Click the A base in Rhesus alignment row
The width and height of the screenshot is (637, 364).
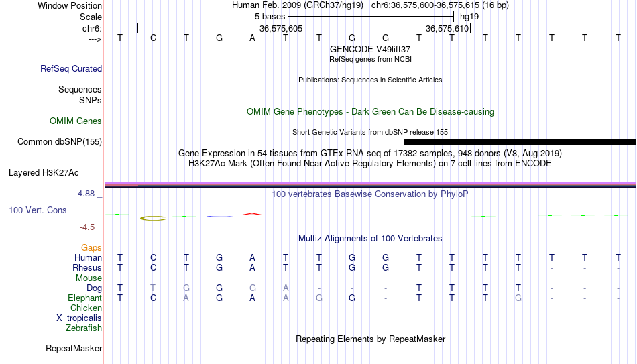252,267
